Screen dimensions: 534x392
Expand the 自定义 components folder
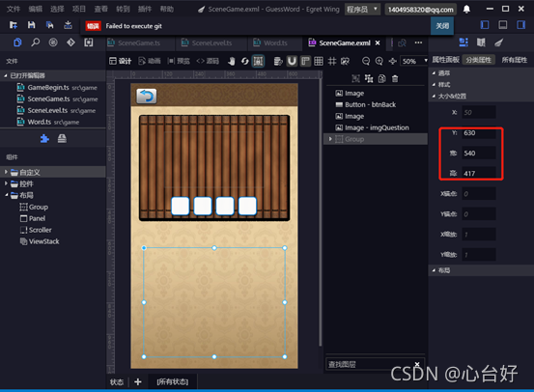pos(6,172)
